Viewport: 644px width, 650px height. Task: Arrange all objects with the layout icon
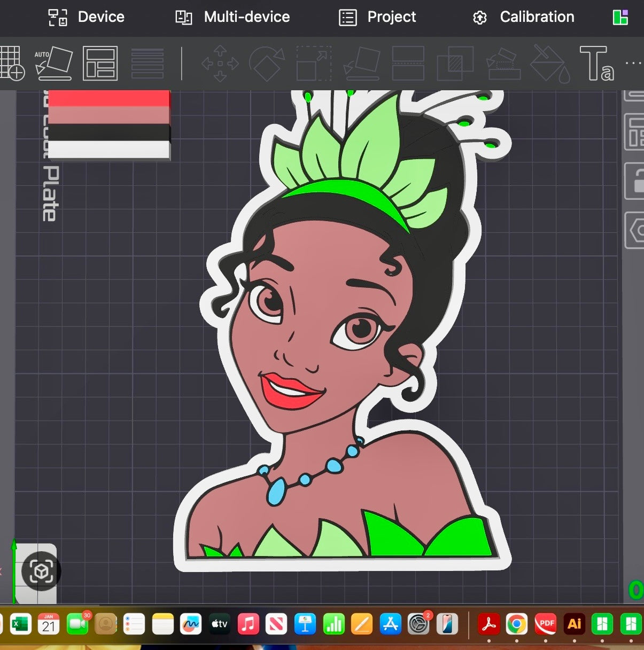(100, 63)
